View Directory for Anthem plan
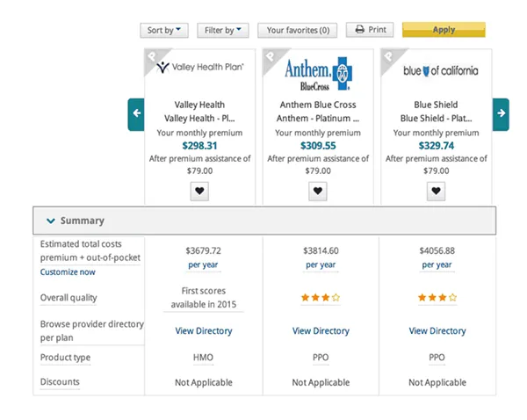The image size is (527, 420). click(321, 331)
